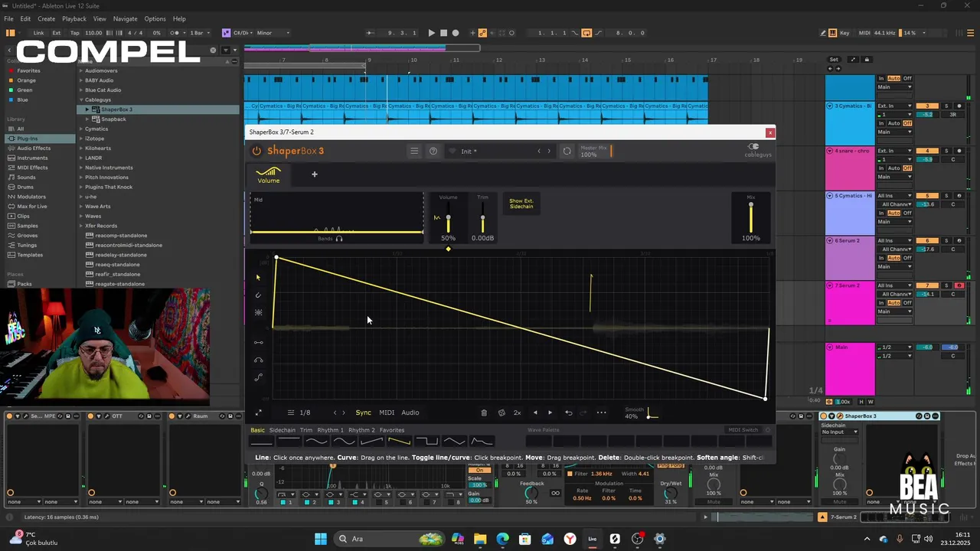980x551 pixels.
Task: Add a new shaper with plus button
Action: 314,174
